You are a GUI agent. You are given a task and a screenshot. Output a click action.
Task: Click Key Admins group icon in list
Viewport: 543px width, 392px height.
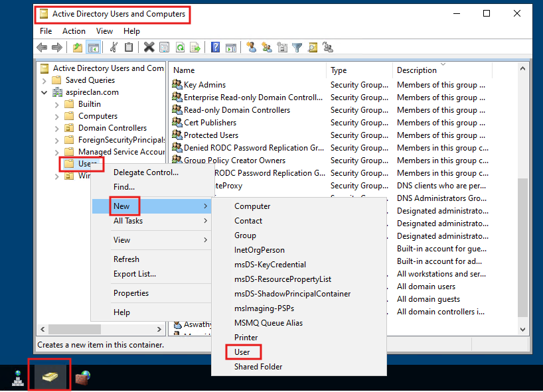click(177, 84)
